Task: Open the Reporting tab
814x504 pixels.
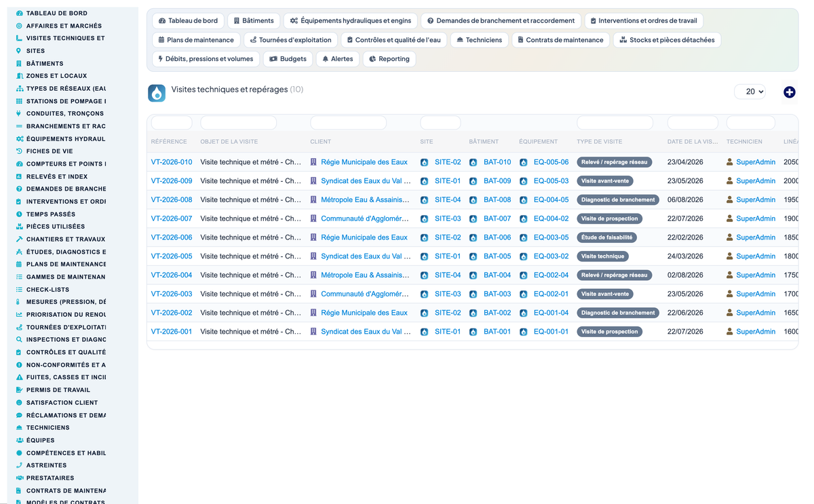Action: [389, 59]
